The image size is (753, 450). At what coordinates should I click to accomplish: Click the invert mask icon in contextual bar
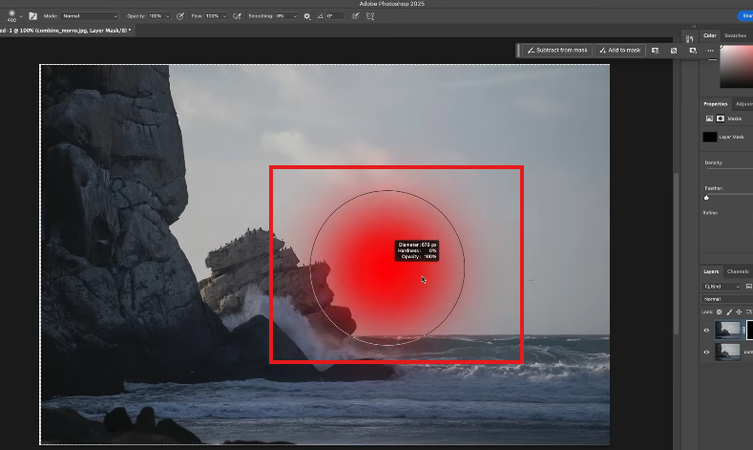click(x=674, y=50)
